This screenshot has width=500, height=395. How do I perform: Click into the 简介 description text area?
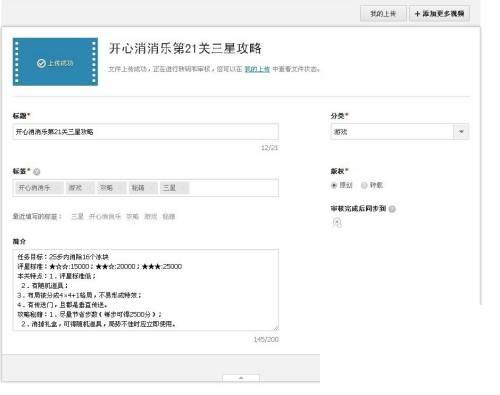146,290
